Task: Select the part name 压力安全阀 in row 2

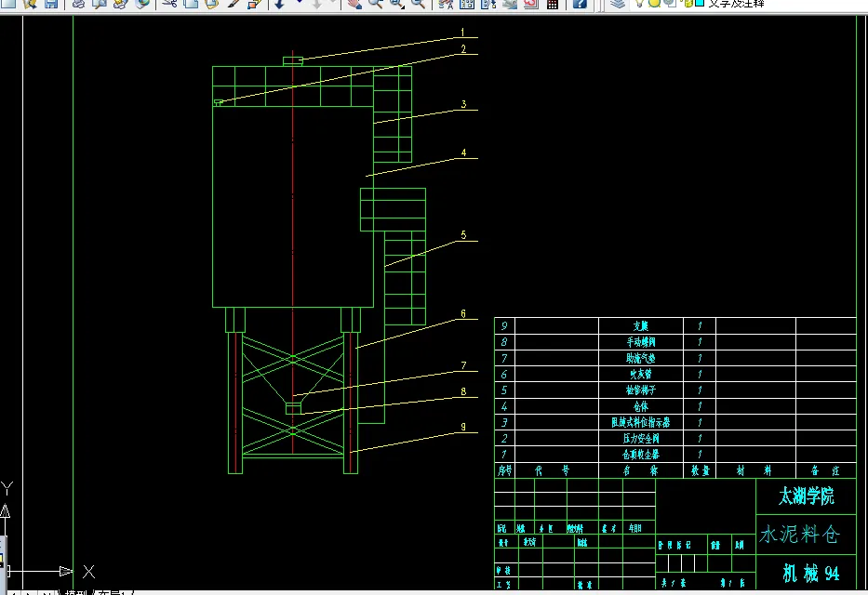Action: coord(640,439)
